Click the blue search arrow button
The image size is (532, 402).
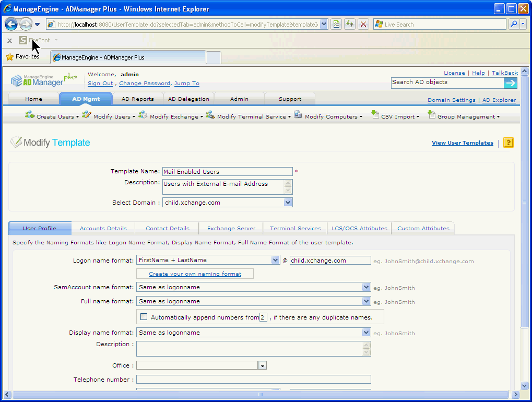coord(510,83)
